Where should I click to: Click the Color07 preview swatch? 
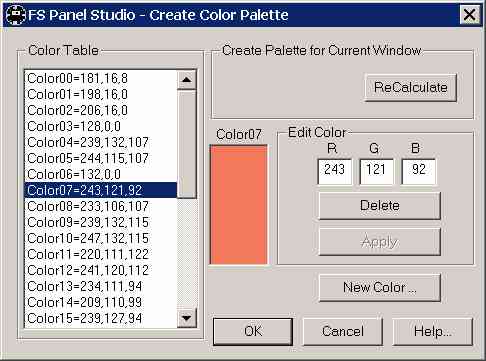click(238, 204)
